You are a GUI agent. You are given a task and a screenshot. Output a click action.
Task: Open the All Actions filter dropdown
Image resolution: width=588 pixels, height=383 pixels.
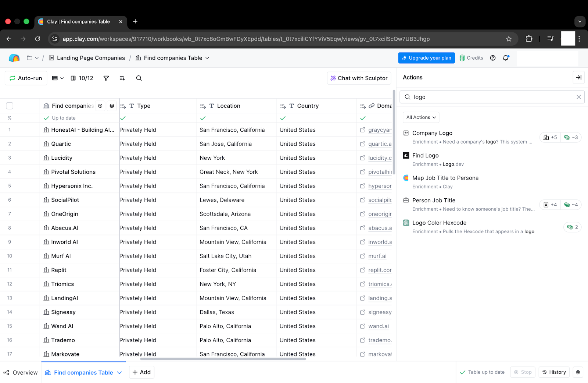coord(421,117)
